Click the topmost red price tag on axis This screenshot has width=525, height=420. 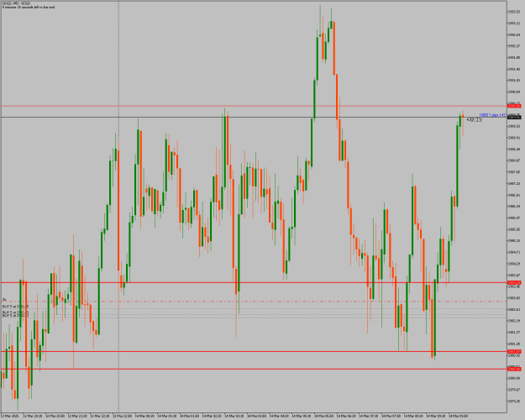coord(514,106)
